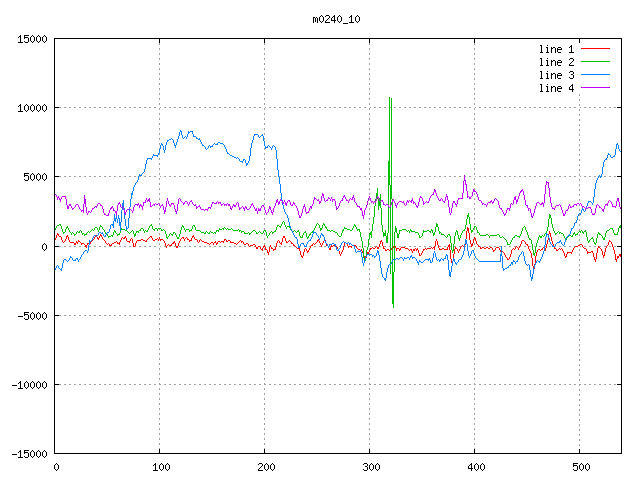Click the green spike's lowest point below -4000
The height and width of the screenshot is (480, 640).
(x=393, y=305)
